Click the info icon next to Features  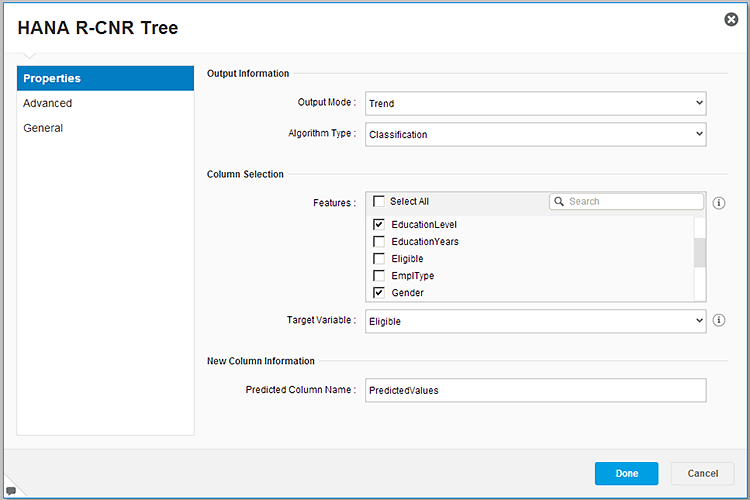(718, 203)
